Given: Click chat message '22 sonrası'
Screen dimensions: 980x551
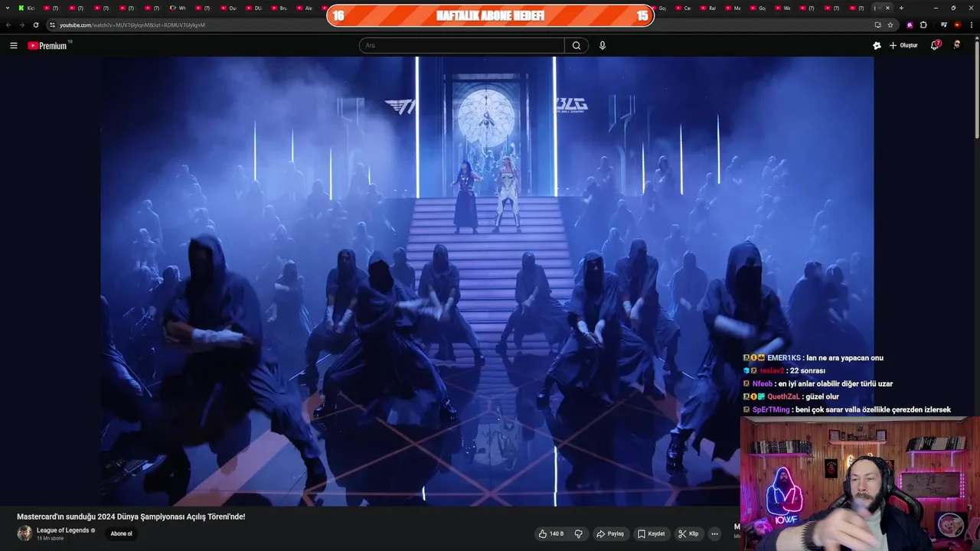Looking at the screenshot, I should [x=783, y=371].
